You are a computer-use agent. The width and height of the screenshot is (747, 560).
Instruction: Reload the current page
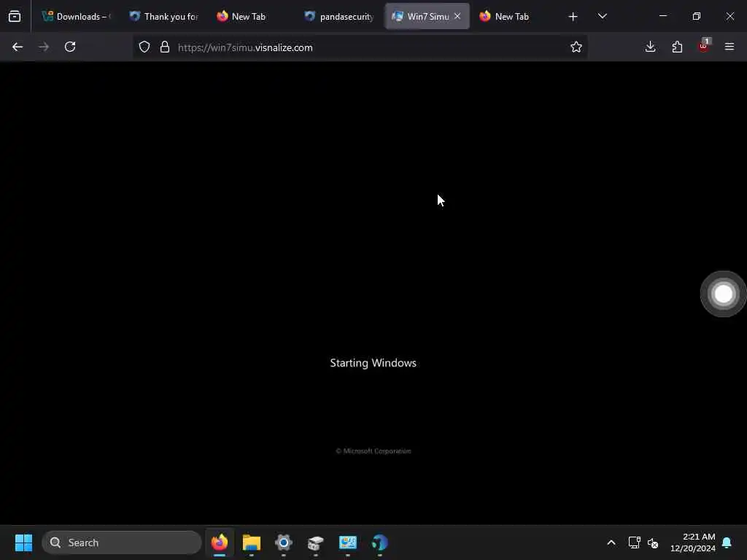click(x=70, y=47)
